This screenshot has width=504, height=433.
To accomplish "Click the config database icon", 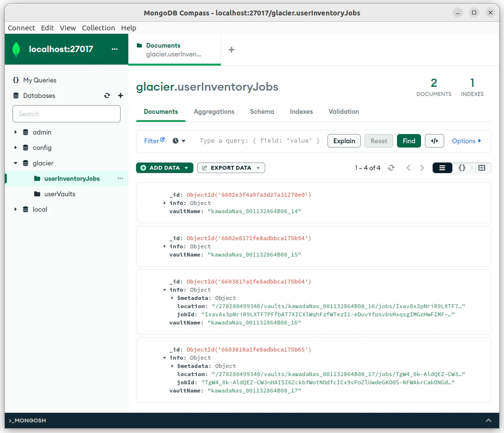I will point(26,148).
